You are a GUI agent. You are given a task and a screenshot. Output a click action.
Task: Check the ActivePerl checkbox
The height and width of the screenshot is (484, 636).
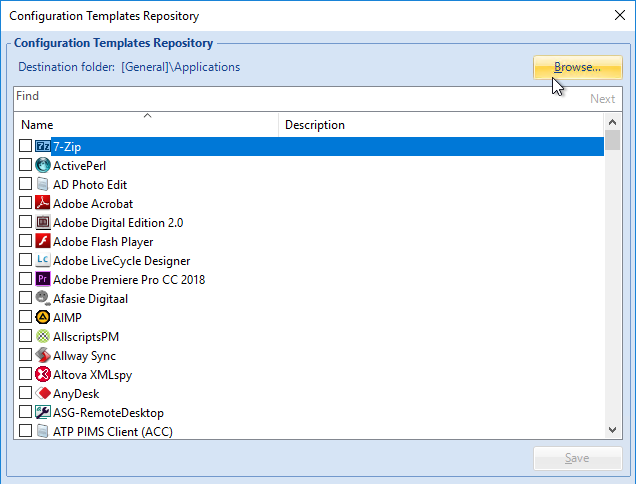pos(25,165)
